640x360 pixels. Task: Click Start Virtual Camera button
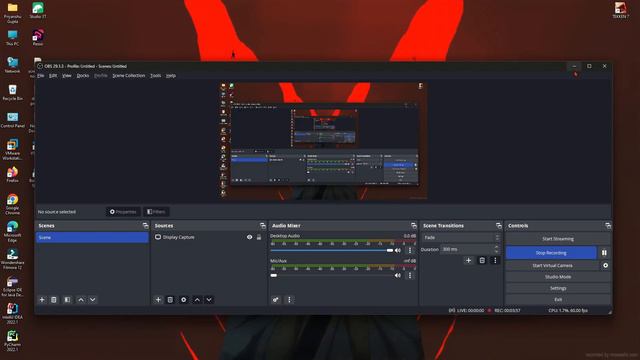[x=552, y=265]
